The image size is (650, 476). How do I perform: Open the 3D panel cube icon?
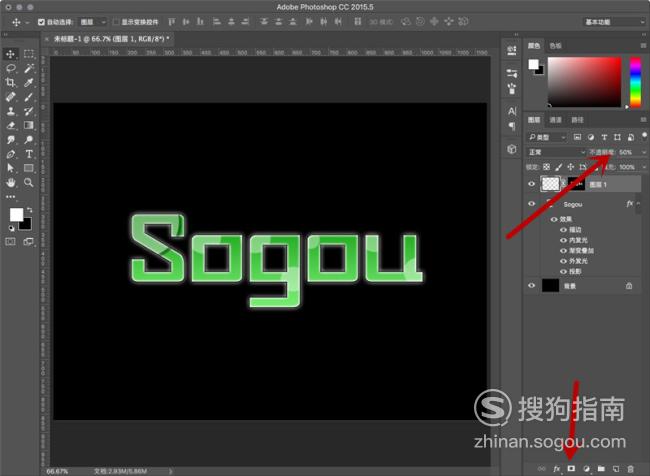tap(512, 149)
